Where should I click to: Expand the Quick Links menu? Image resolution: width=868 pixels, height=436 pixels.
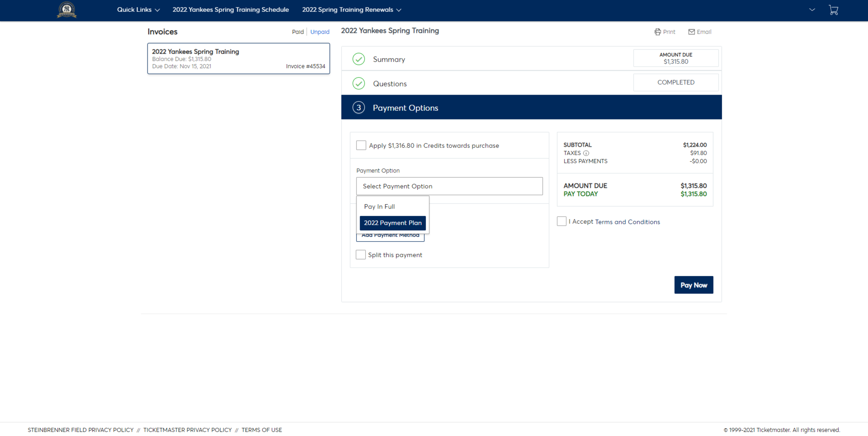(x=138, y=10)
